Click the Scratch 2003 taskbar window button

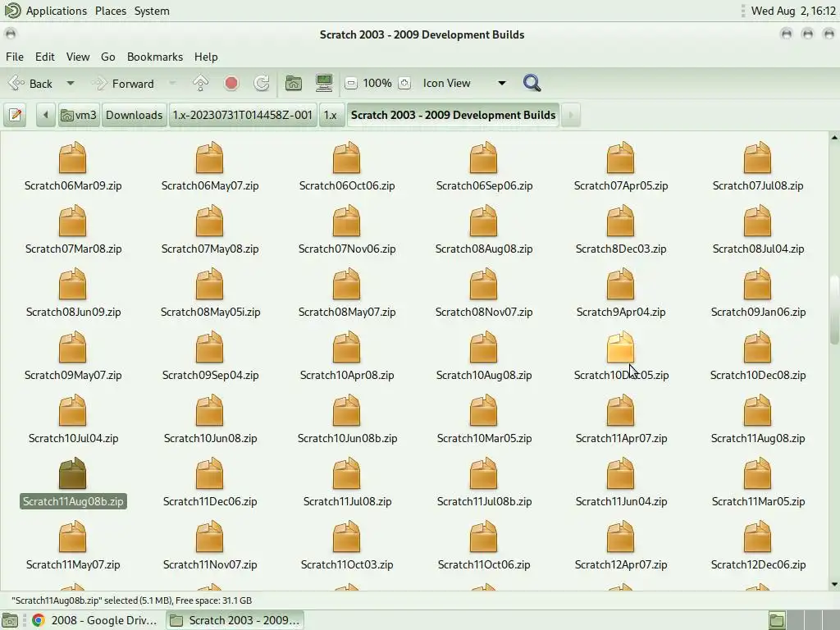click(235, 620)
